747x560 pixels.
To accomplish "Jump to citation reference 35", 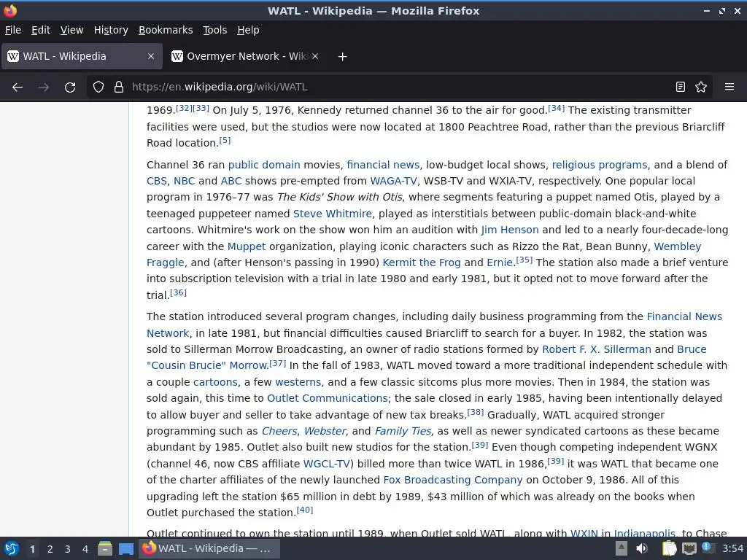I will pos(524,260).
